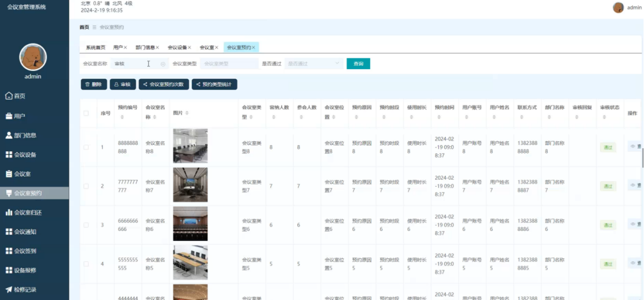644x300 pixels.
Task: View details via eye button in row 7777777777
Action: (x=635, y=185)
